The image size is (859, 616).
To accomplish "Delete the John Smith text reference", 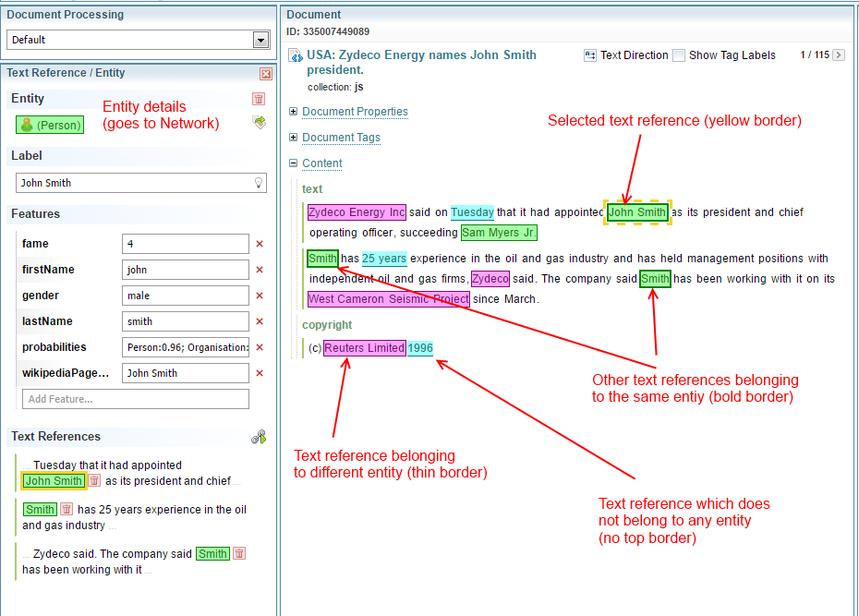I will coord(94,480).
